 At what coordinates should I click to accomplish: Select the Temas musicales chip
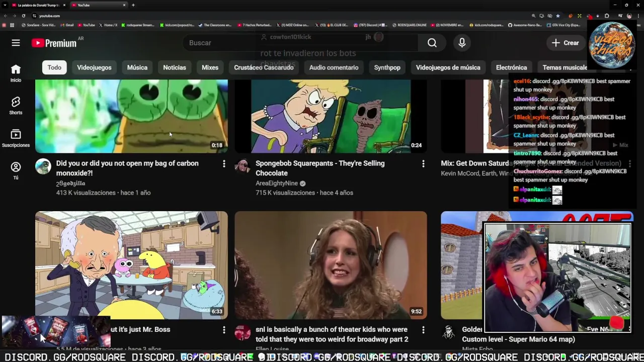(565, 67)
